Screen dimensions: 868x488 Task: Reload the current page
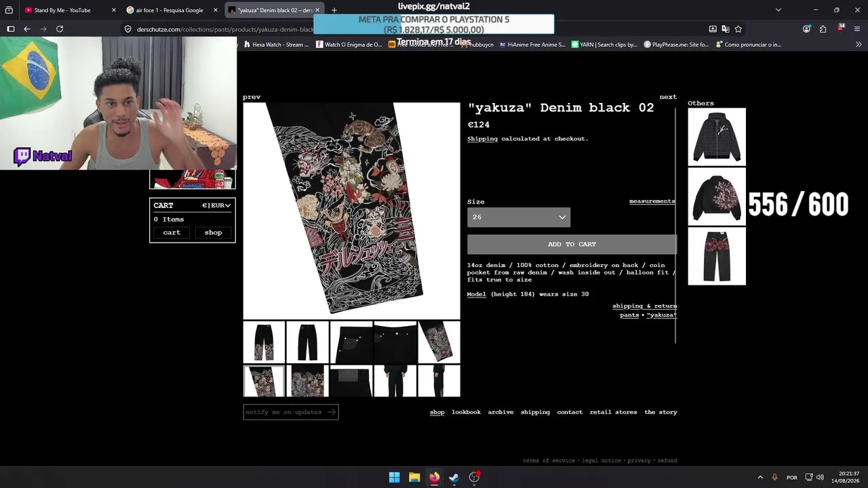(x=60, y=29)
